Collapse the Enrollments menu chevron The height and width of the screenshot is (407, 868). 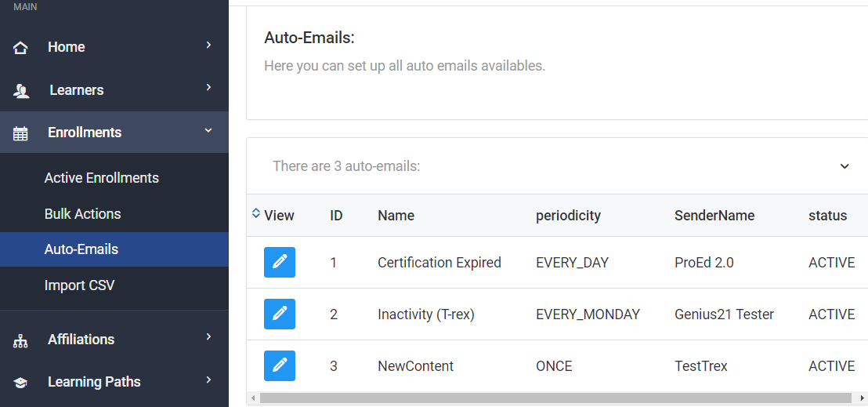pyautogui.click(x=208, y=131)
